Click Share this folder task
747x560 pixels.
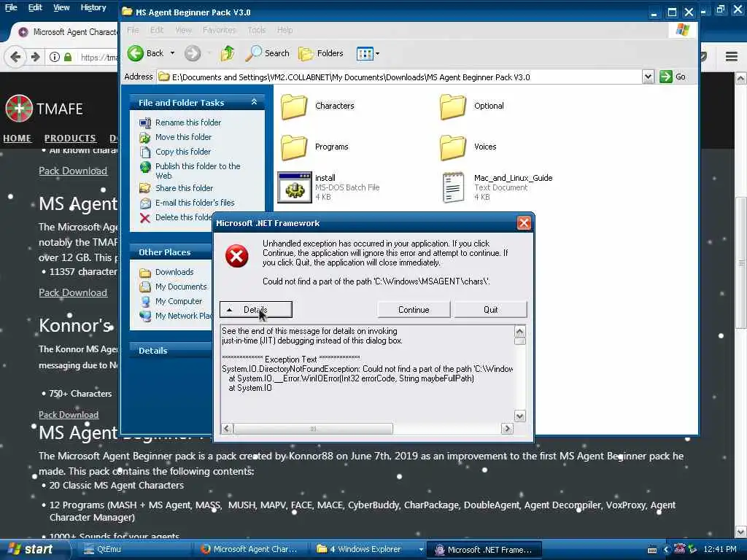point(184,188)
